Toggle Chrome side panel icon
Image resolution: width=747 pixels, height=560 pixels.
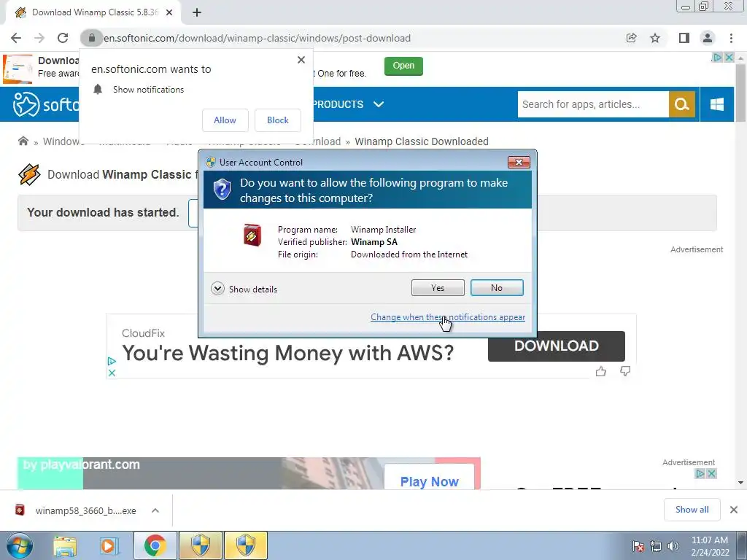684,38
